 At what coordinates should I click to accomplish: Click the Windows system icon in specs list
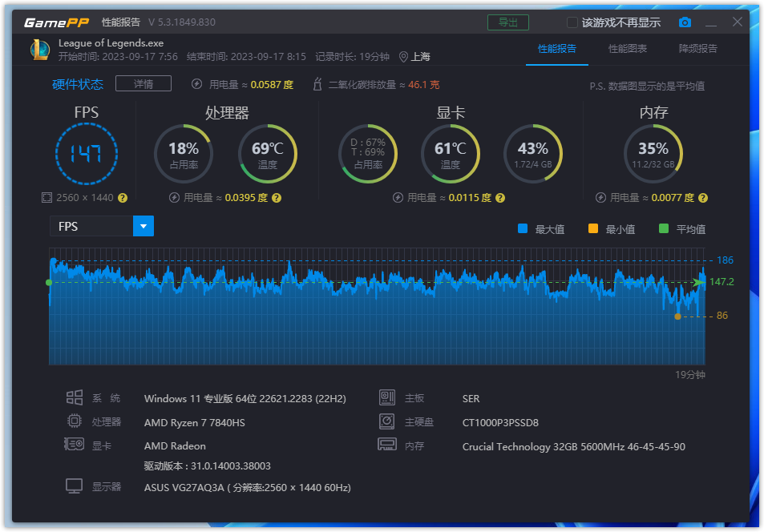coord(74,397)
